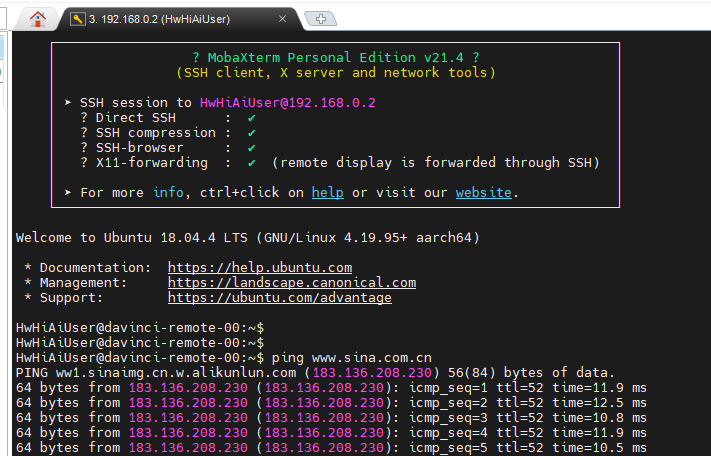Open the ubuntu.com/advantage support link
The height and width of the screenshot is (456, 711).
279,298
